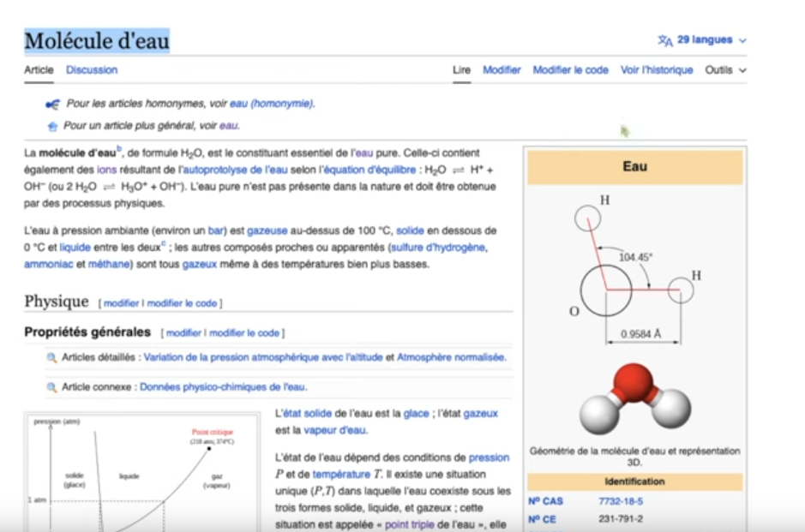Click 'modifier' beside the Physique heading
Image resolution: width=805 pixels, height=532 pixels.
coord(122,303)
